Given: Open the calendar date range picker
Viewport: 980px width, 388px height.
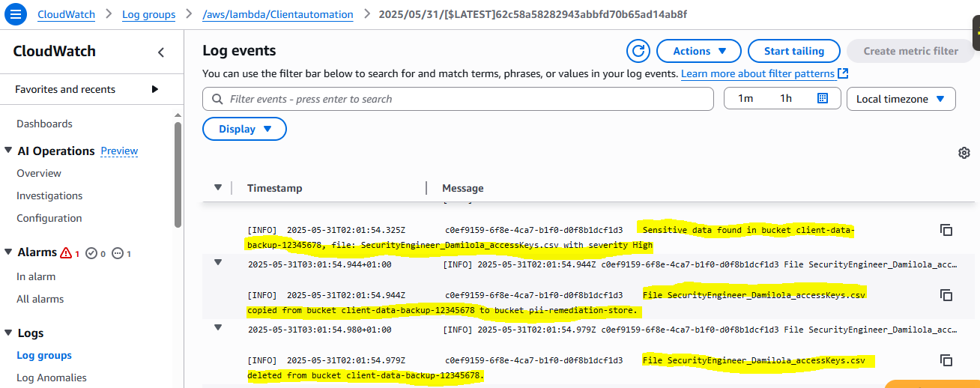Looking at the screenshot, I should click(x=822, y=98).
